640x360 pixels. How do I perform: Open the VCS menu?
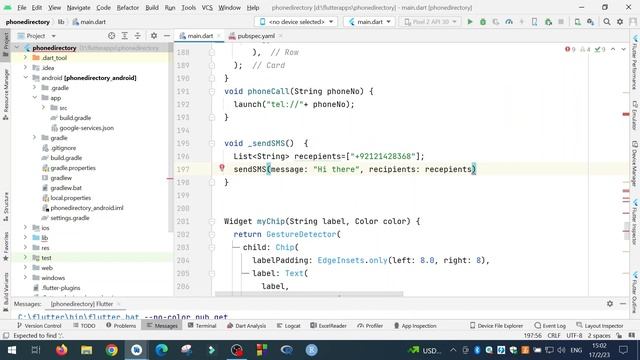(x=207, y=7)
